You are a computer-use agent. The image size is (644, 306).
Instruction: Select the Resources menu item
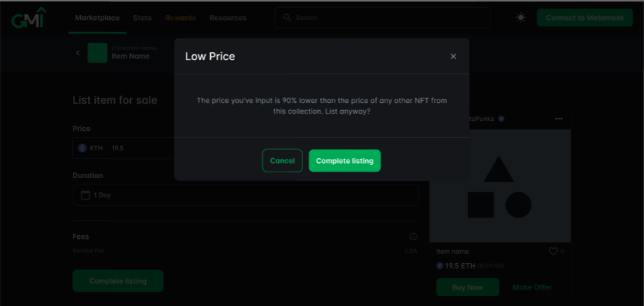tap(228, 18)
